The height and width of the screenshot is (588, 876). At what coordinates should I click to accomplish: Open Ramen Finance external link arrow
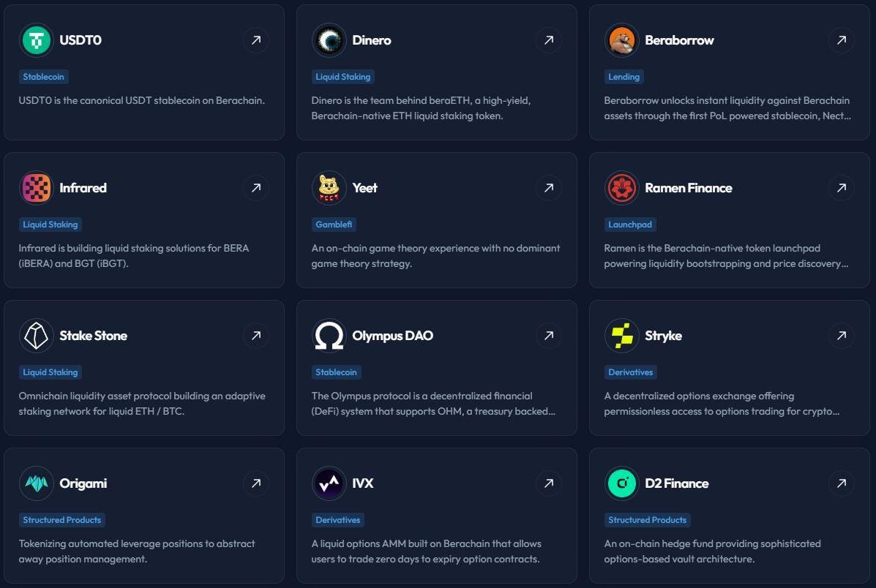click(842, 188)
